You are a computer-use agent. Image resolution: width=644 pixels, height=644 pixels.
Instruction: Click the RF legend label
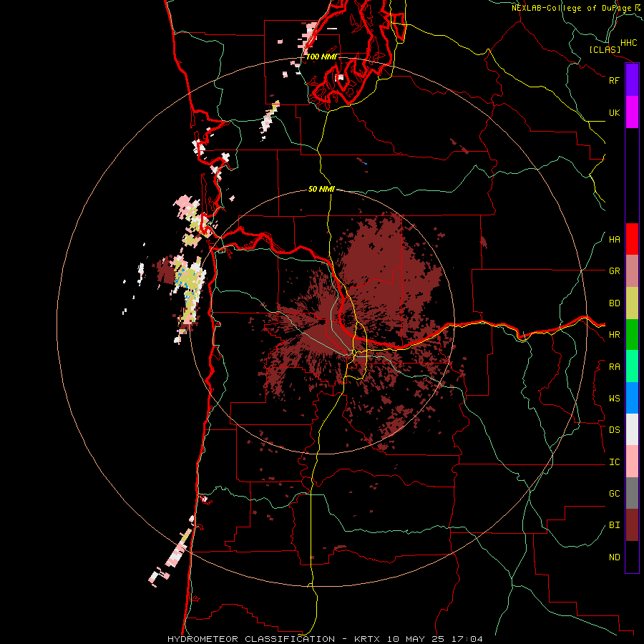614,80
